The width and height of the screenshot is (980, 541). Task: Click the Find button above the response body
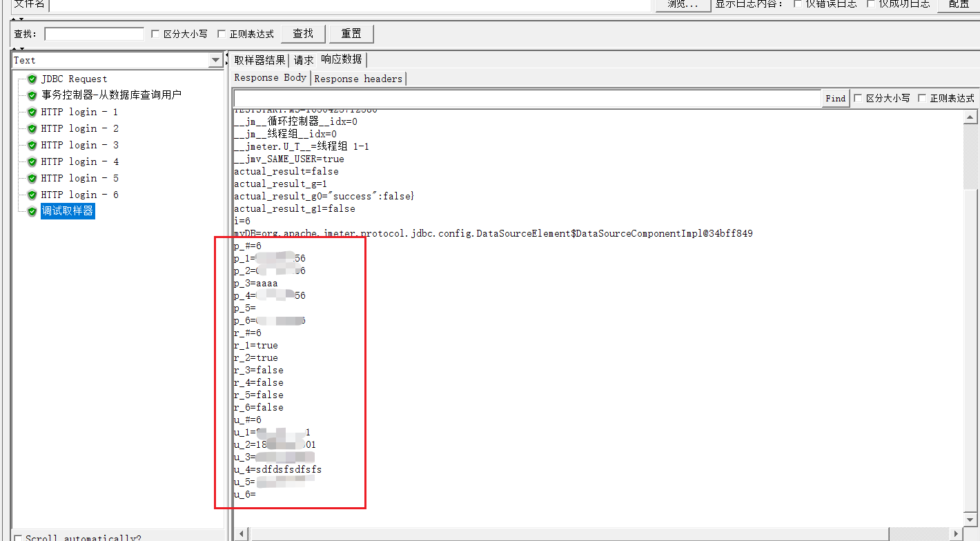click(835, 98)
